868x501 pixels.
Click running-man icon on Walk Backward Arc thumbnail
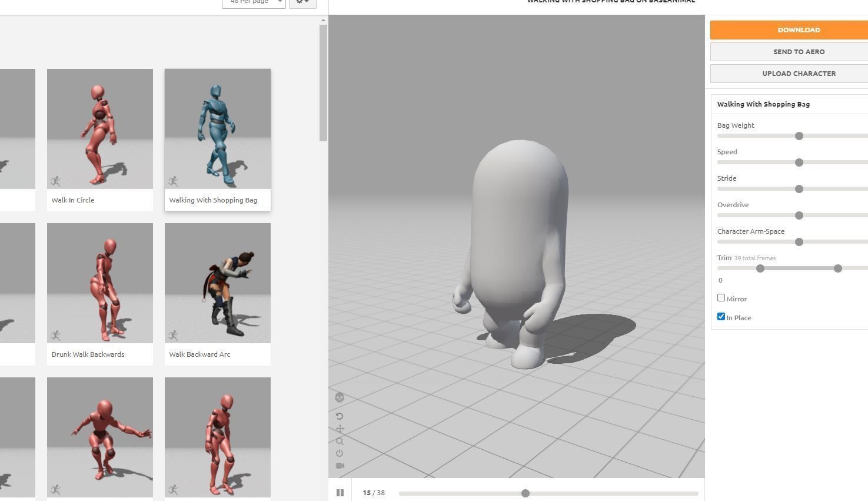click(x=173, y=336)
